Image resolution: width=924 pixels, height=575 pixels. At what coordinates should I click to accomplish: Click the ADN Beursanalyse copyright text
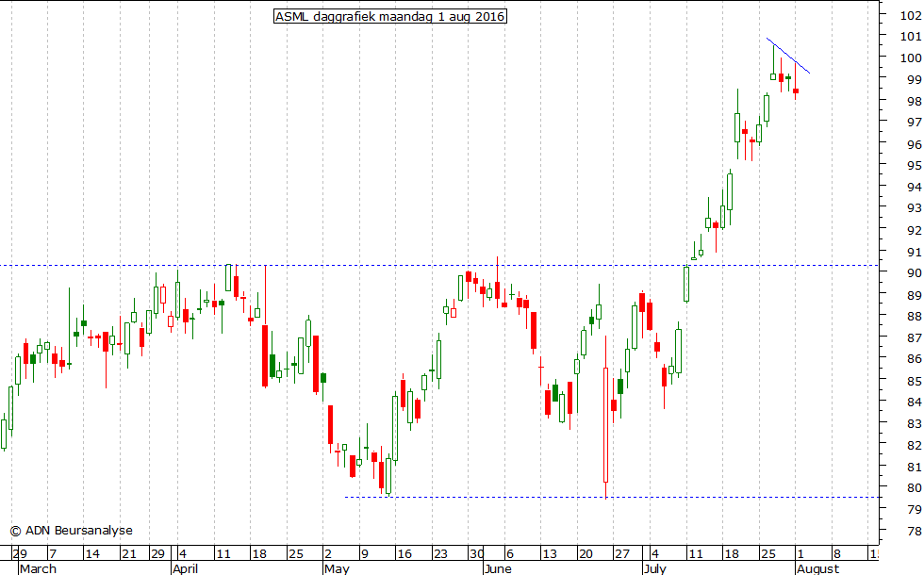click(72, 531)
